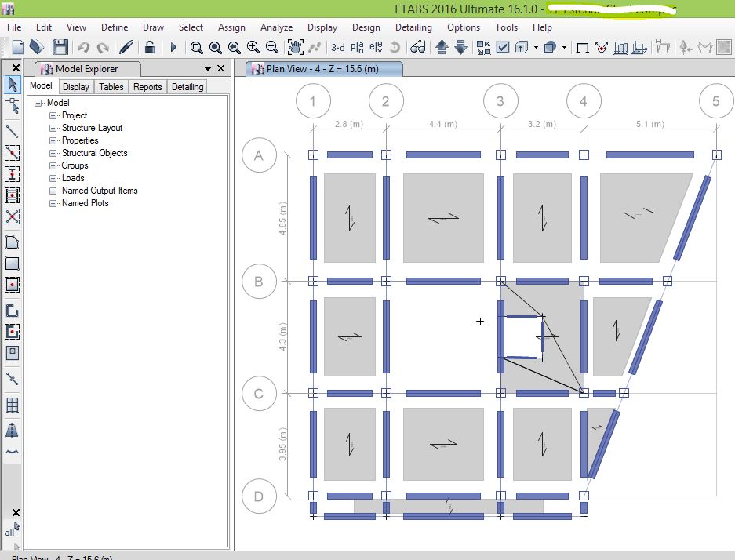735x560 pixels.
Task: Click grid bubble 3 in plan
Action: [x=500, y=101]
